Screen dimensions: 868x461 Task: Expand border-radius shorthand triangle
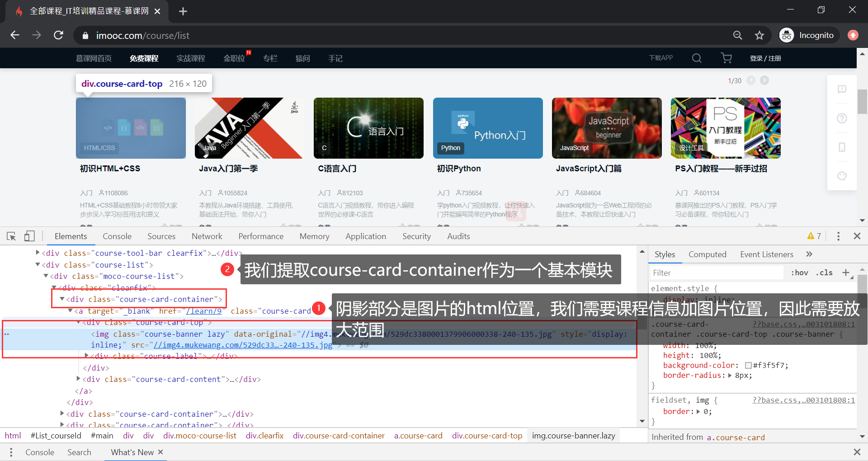(730, 375)
